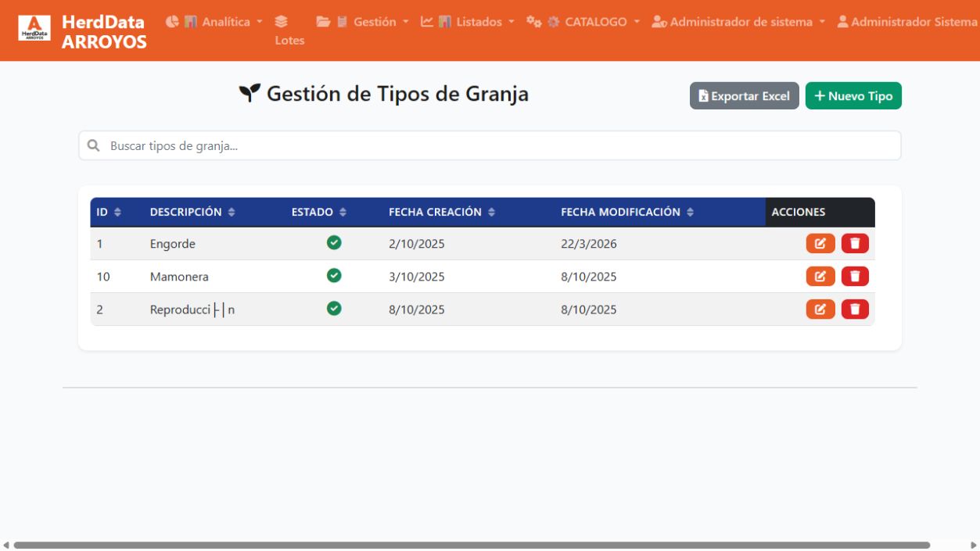Edit the Engorde farm type
The width and height of the screenshot is (980, 551).
(820, 243)
